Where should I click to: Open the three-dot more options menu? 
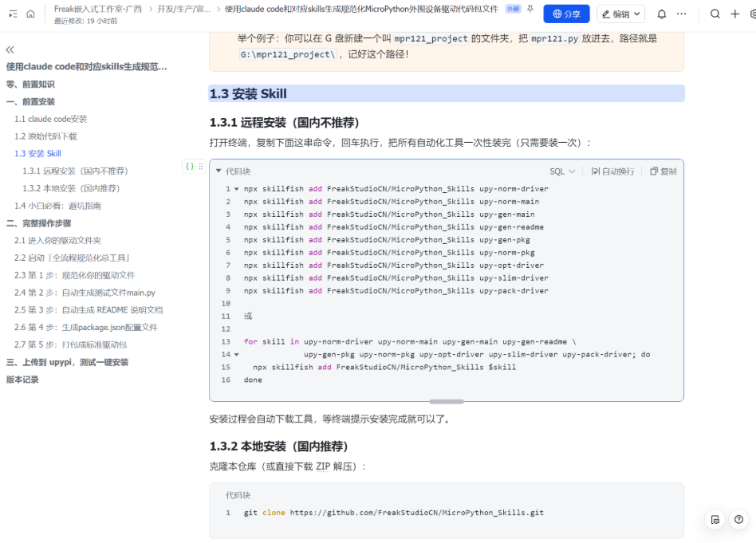(x=681, y=14)
